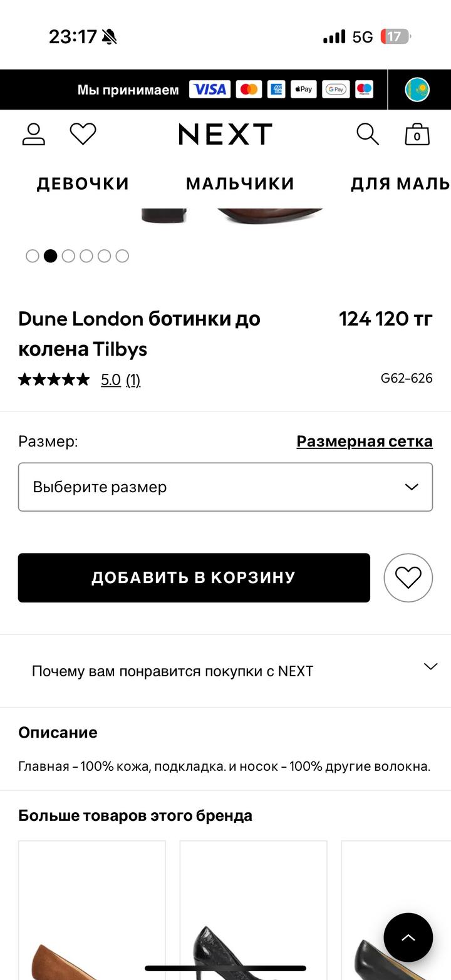This screenshot has width=451, height=980.
Task: Open favorites heart in header
Action: click(x=83, y=134)
